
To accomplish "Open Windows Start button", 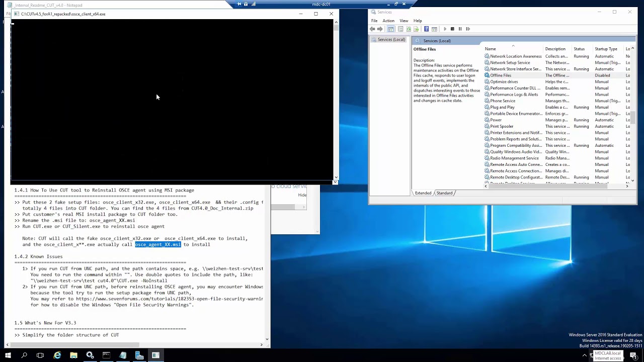I will point(8,355).
